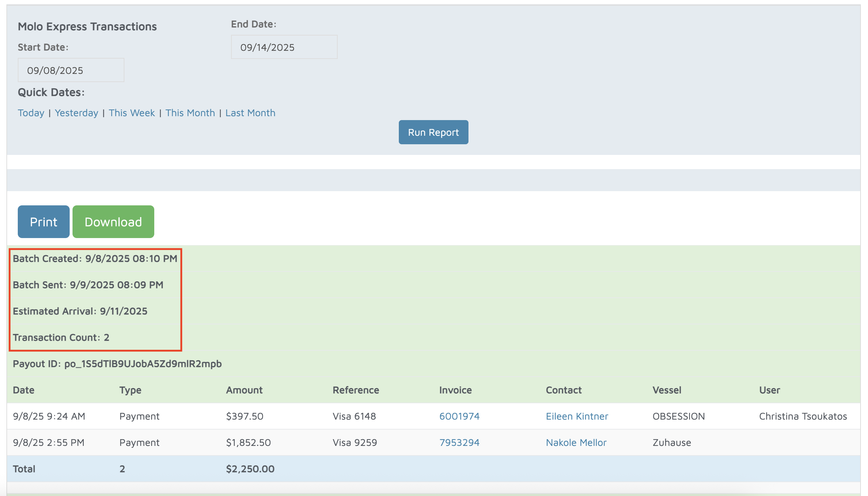Click the blue Print button
The image size is (868, 496).
click(x=43, y=222)
